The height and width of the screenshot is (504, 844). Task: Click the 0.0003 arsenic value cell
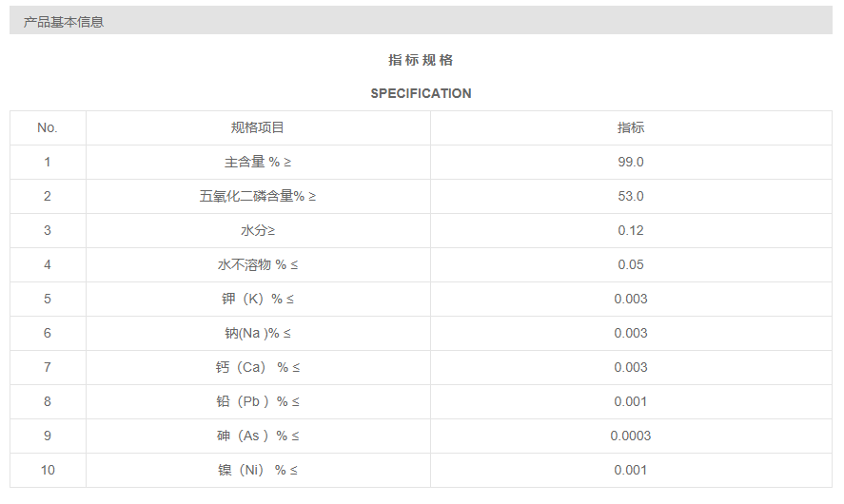point(631,436)
